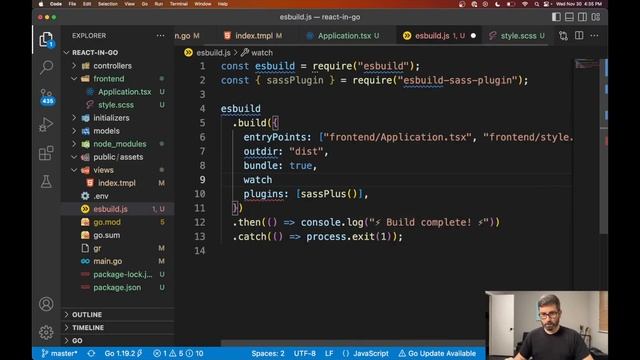Open Source Control view with 435 badge
The image size is (640, 360).
click(47, 96)
